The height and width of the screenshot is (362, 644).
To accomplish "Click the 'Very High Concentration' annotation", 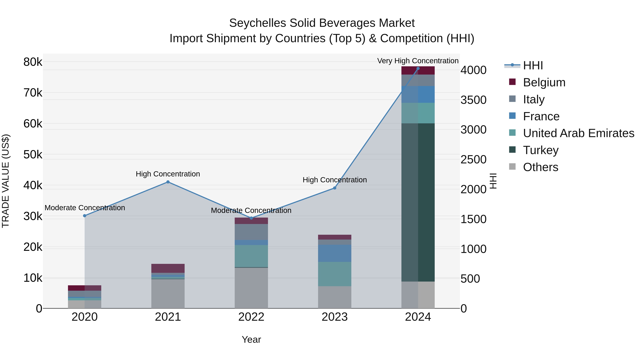I will point(418,61).
